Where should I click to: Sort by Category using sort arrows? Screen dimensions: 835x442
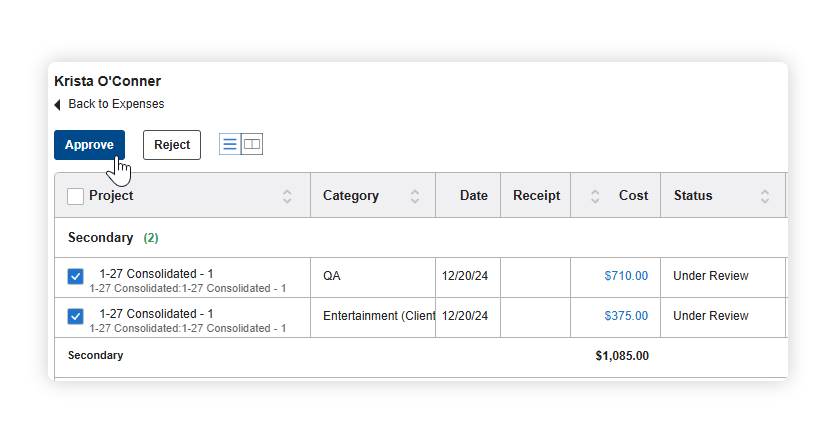(x=415, y=196)
